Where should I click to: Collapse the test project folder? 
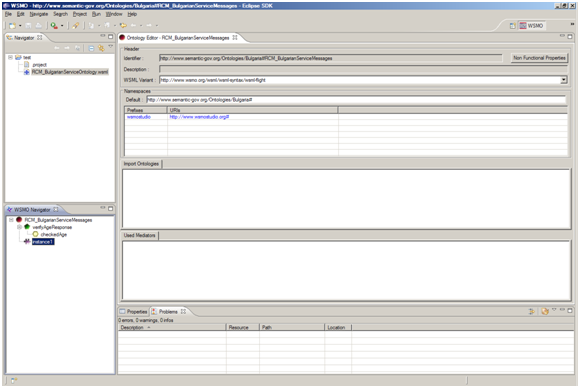click(x=10, y=57)
